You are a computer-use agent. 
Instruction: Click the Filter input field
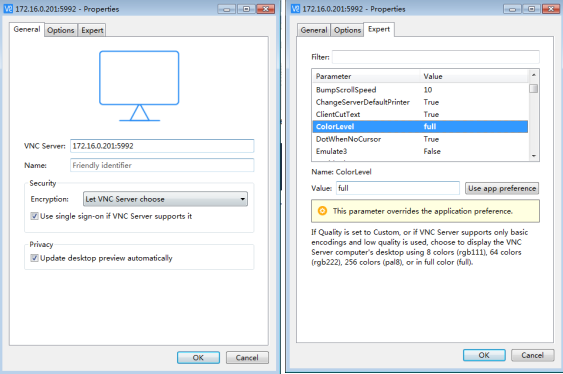pyautogui.click(x=436, y=57)
